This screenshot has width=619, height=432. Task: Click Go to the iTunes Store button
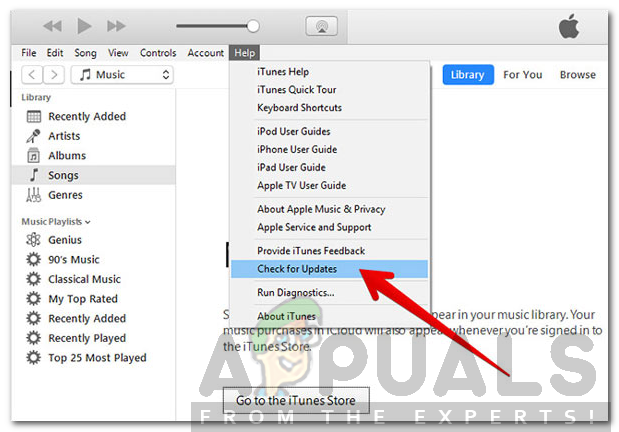296,400
